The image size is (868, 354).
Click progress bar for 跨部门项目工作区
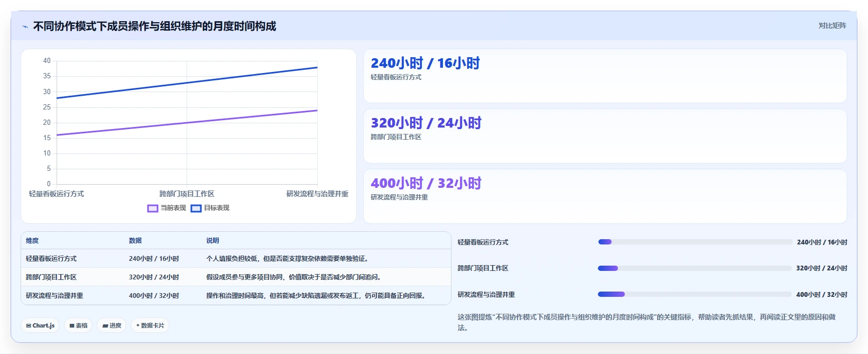(695, 268)
